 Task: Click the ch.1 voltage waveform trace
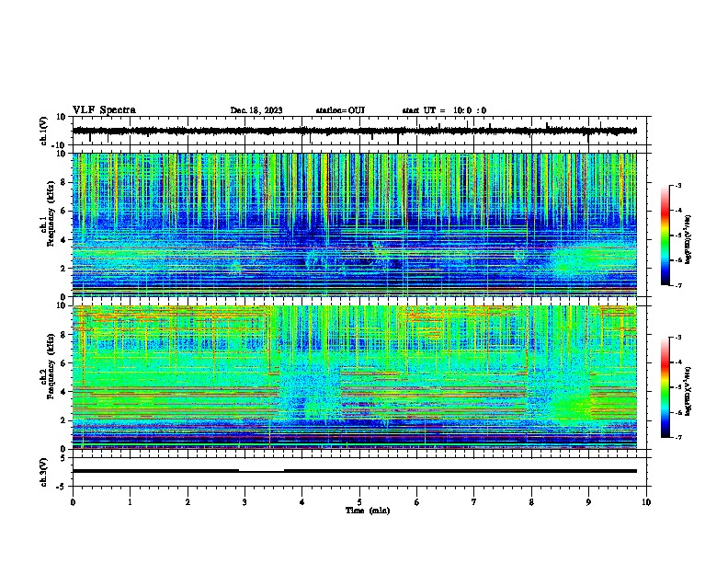coord(355,131)
